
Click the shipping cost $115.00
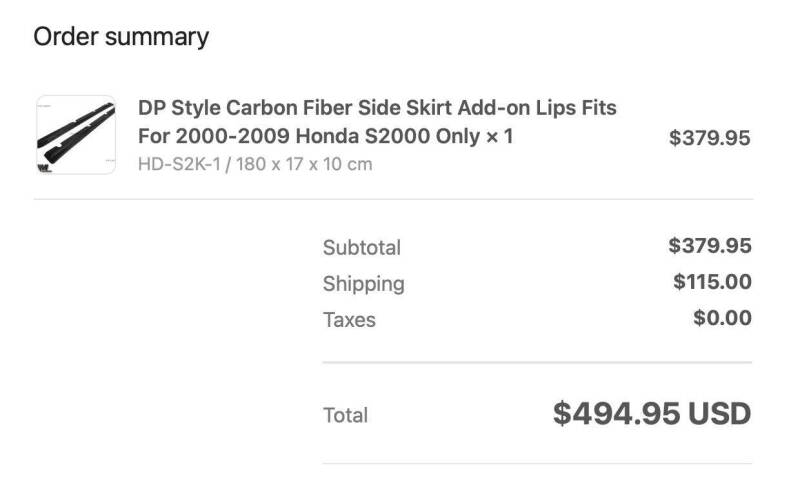pos(712,282)
